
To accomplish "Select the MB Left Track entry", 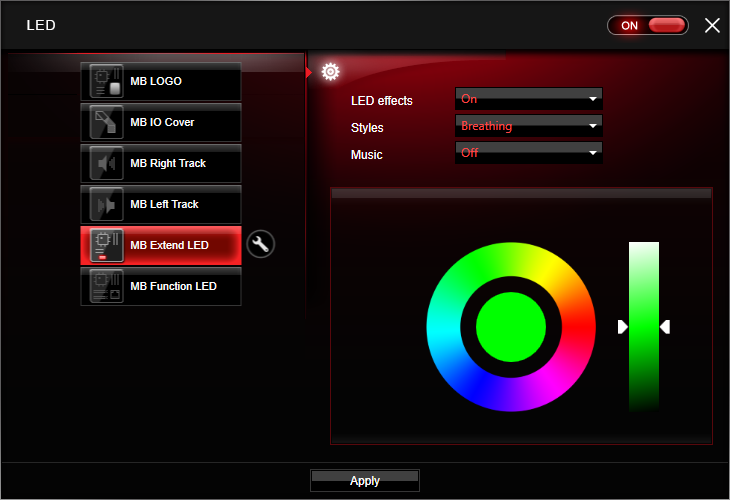I will (x=161, y=204).
